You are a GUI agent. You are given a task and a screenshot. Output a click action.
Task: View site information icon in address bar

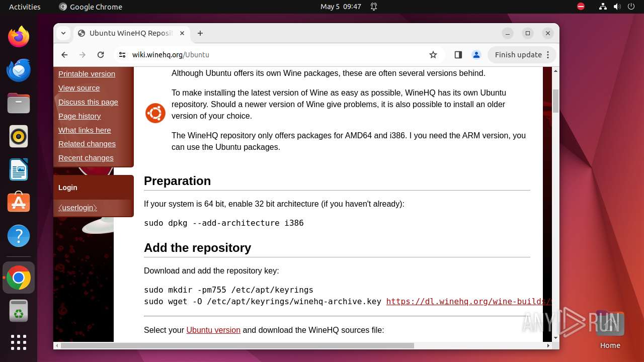[x=122, y=55]
